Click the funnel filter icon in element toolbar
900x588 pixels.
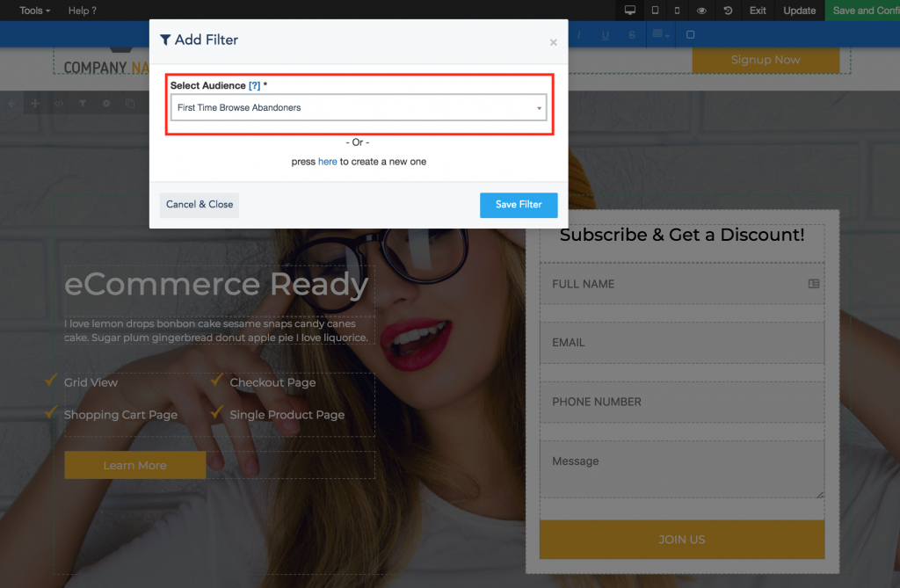(x=83, y=104)
